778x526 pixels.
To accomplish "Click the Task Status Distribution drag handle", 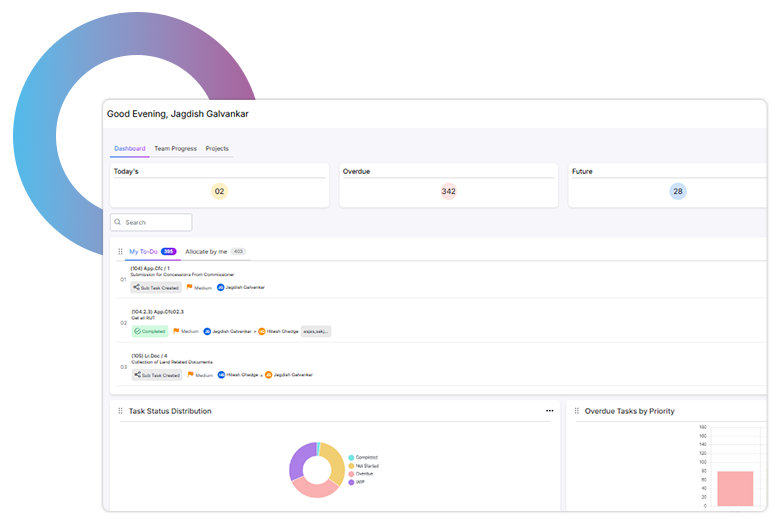I will pos(121,411).
